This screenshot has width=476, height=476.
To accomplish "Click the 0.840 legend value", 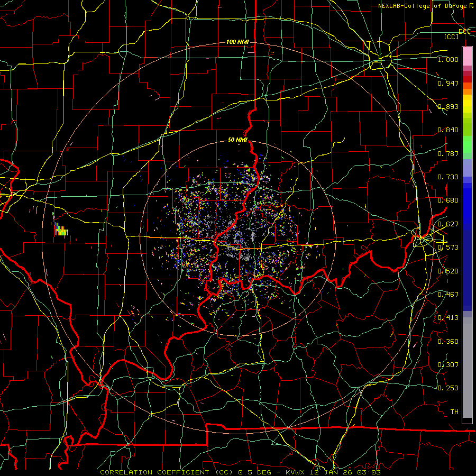I will (448, 130).
